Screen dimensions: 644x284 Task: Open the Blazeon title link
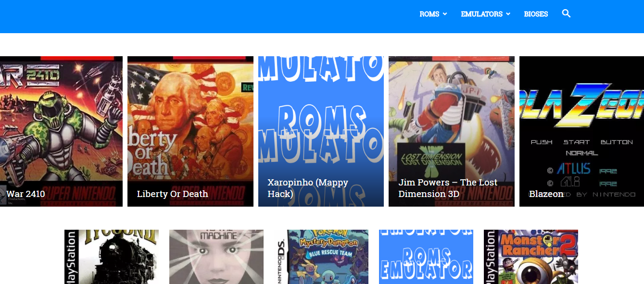pyautogui.click(x=546, y=194)
